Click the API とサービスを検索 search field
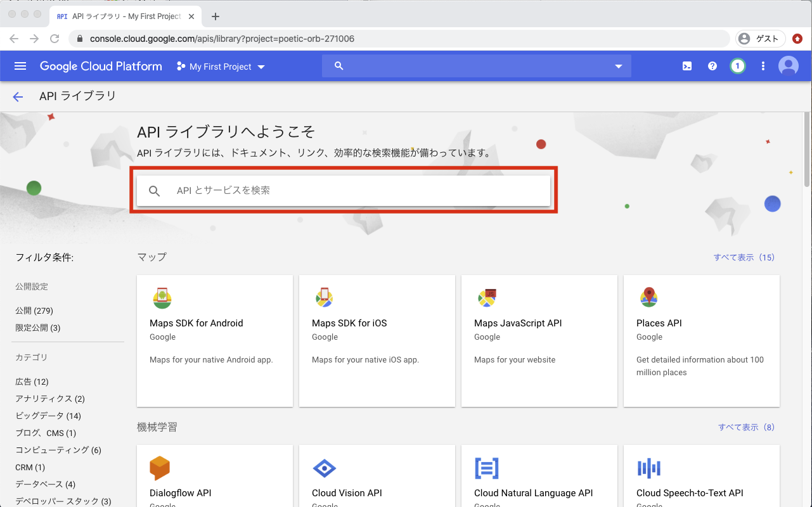 [x=343, y=190]
